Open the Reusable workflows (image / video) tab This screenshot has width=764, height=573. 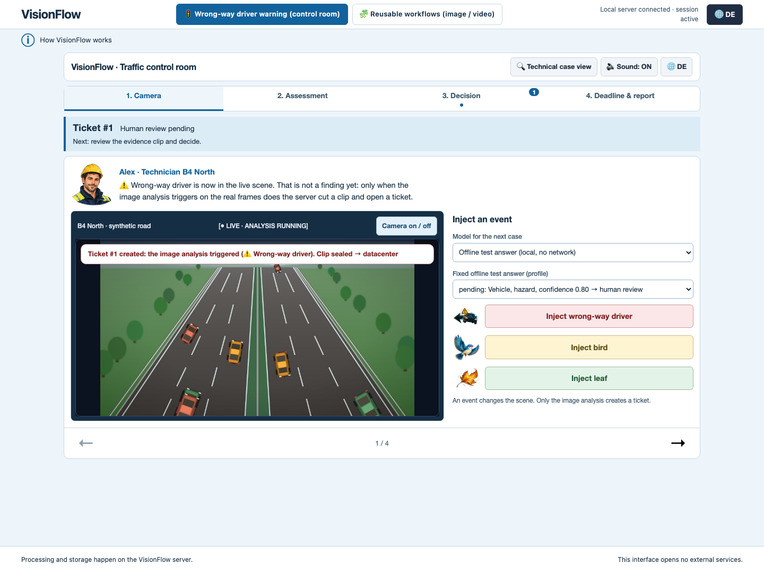[x=427, y=14]
